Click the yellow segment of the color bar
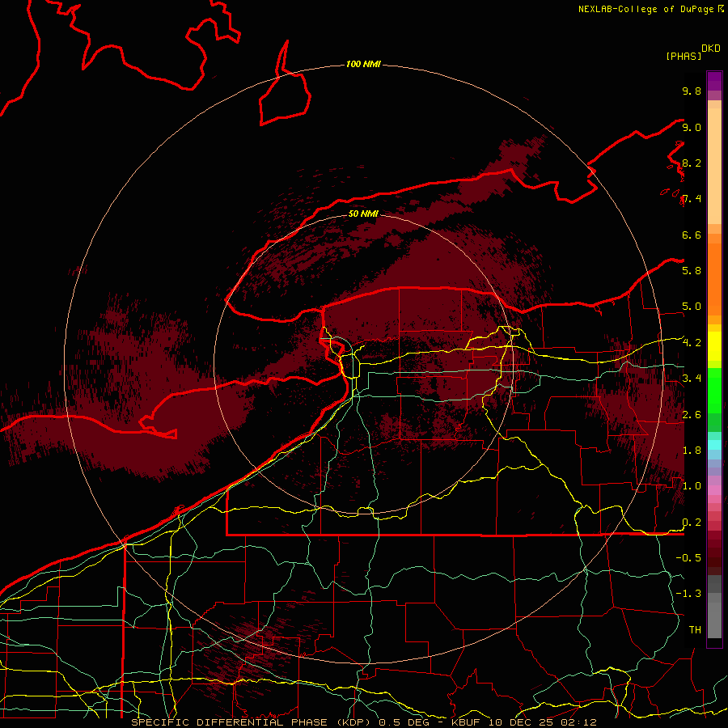The image size is (728, 728). (x=714, y=346)
